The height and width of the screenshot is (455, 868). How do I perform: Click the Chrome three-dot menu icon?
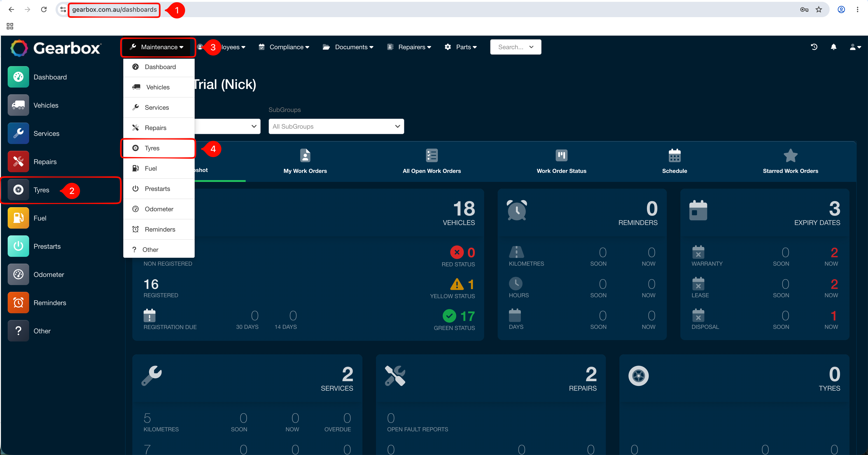[858, 9]
